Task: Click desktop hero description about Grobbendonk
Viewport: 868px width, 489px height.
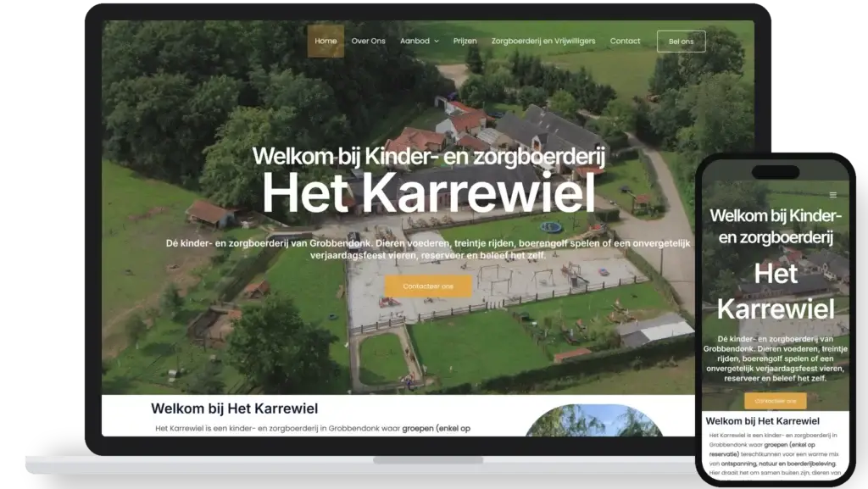Action: coord(428,249)
